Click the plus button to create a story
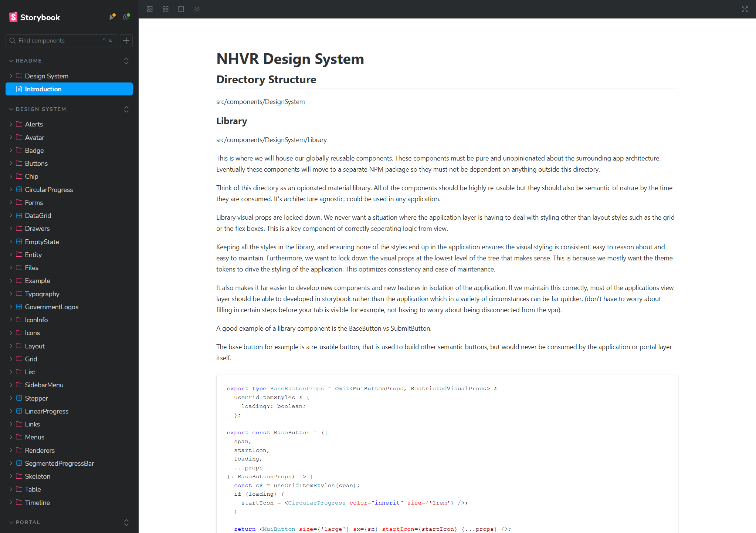This screenshot has width=756, height=533. (x=126, y=41)
